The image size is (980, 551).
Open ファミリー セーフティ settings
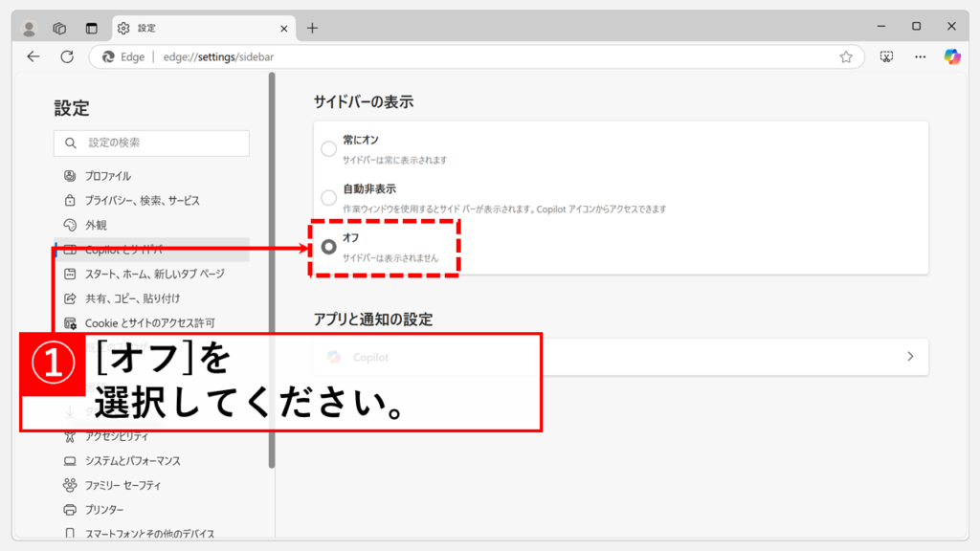click(152, 485)
